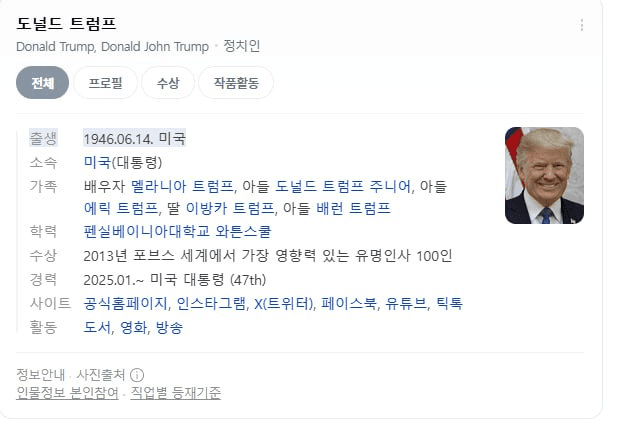Open the three-dot more options menu

(582, 25)
